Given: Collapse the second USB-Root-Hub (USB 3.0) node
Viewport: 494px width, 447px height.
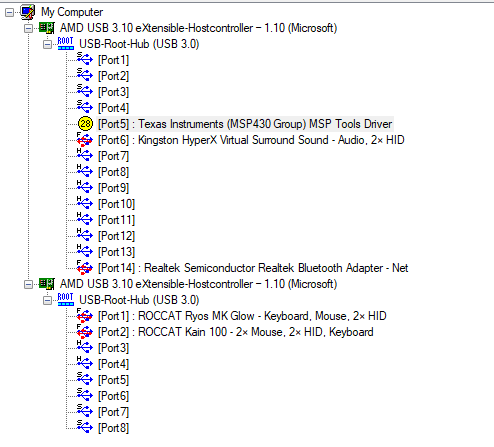Looking at the screenshot, I should tap(47, 301).
